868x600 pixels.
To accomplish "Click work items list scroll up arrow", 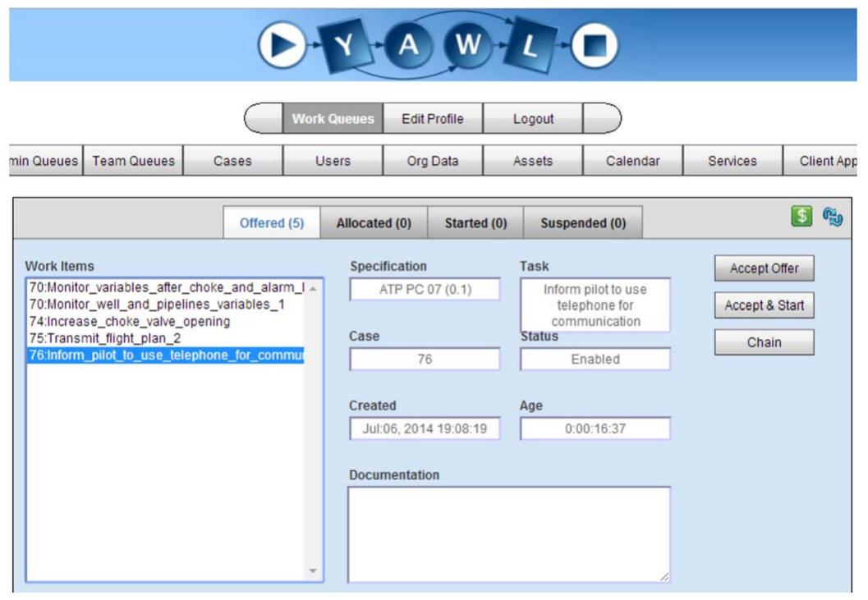I will [314, 288].
